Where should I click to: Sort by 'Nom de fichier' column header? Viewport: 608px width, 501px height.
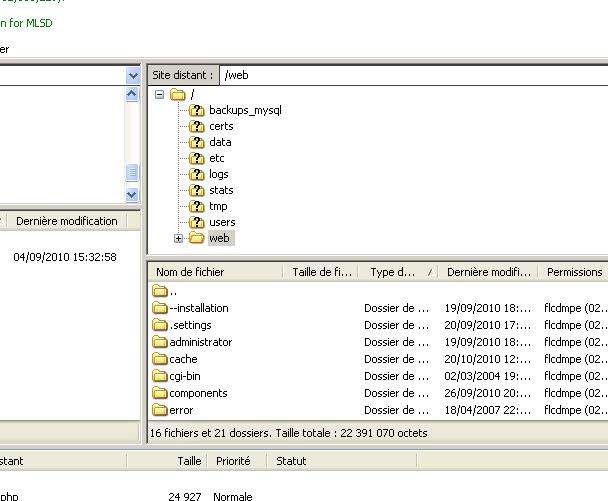tap(215, 272)
